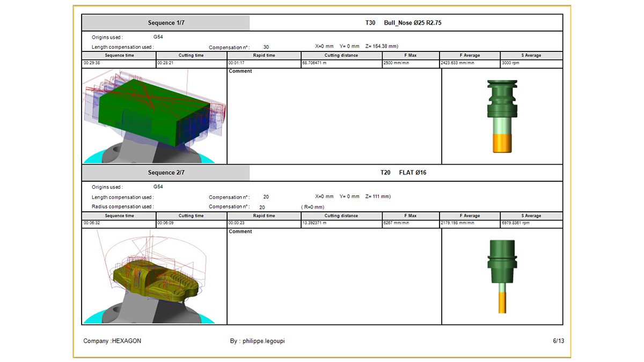Select the FLAT Ø16 tool holder illustration
Image resolution: width=644 pixels, height=362 pixels.
pyautogui.click(x=502, y=276)
